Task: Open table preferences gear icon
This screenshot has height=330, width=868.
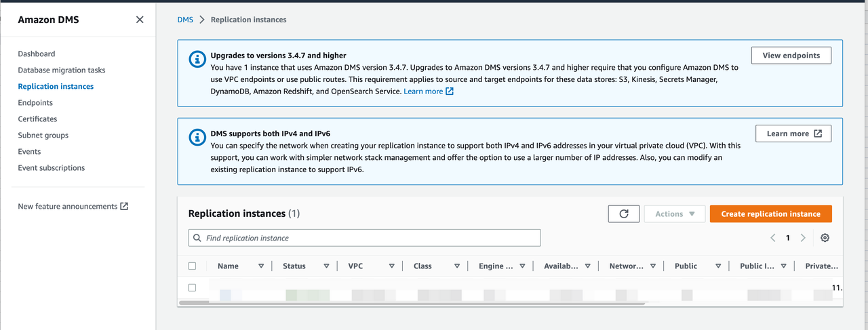Action: click(825, 238)
